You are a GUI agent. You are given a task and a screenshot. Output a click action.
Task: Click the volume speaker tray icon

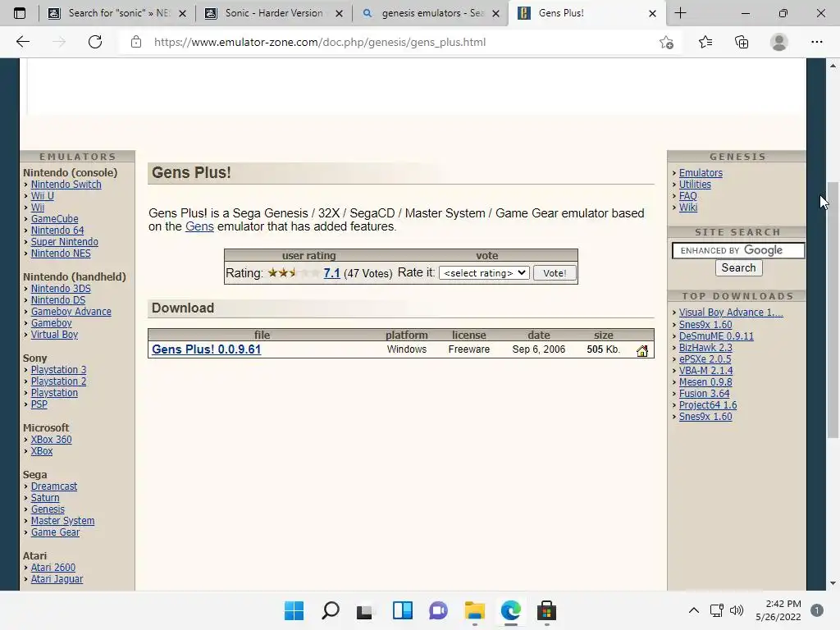point(737,610)
